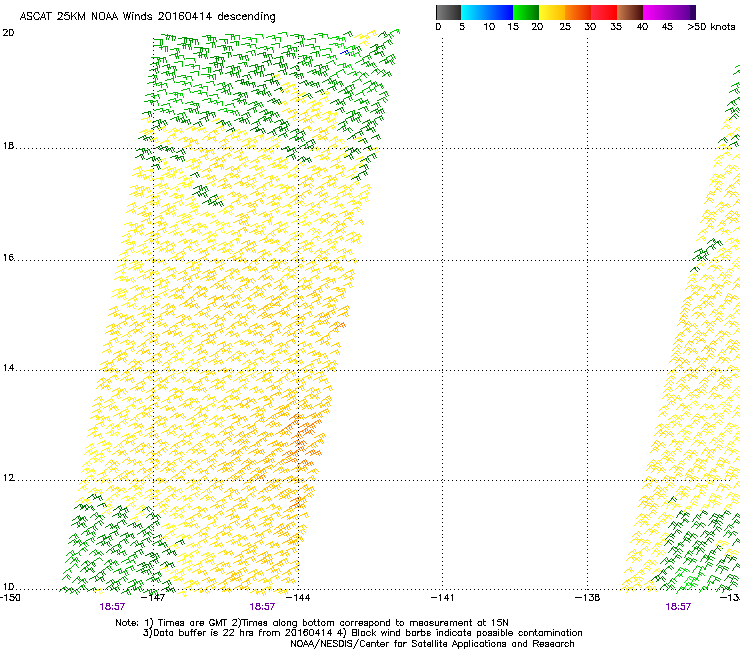This screenshot has width=740, height=650.
Task: Click the ASCAT 25KM NOAA Winds title
Action: tap(147, 17)
